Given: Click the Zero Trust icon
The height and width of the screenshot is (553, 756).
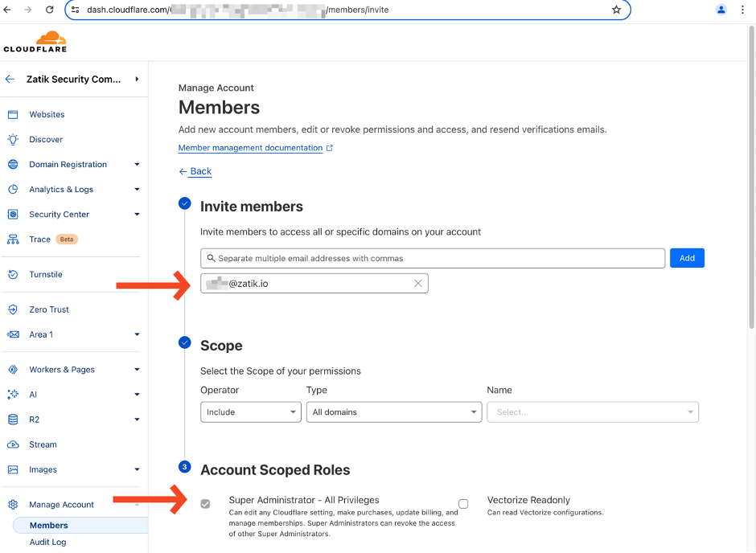Looking at the screenshot, I should pyautogui.click(x=13, y=309).
